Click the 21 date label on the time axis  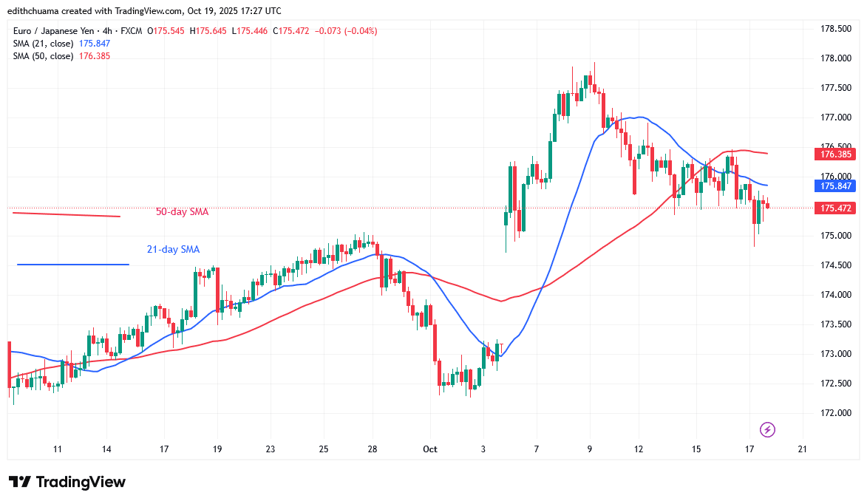point(802,449)
